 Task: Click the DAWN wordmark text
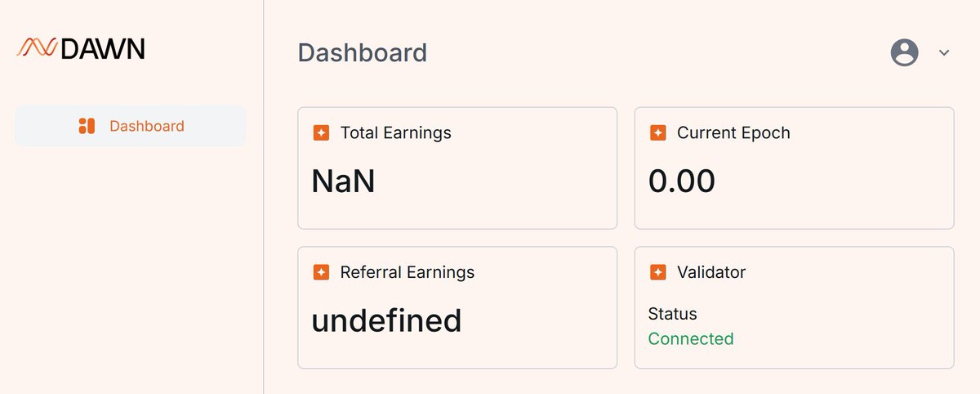point(102,49)
